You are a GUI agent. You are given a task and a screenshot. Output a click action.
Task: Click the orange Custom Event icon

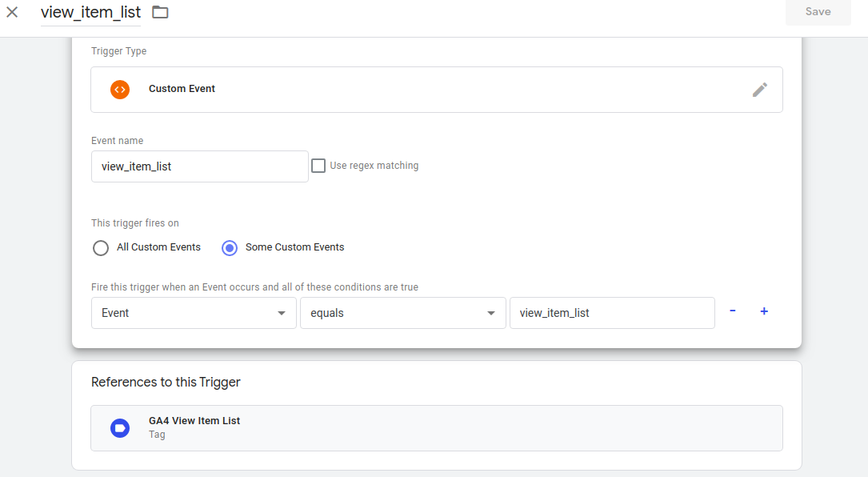(120, 90)
